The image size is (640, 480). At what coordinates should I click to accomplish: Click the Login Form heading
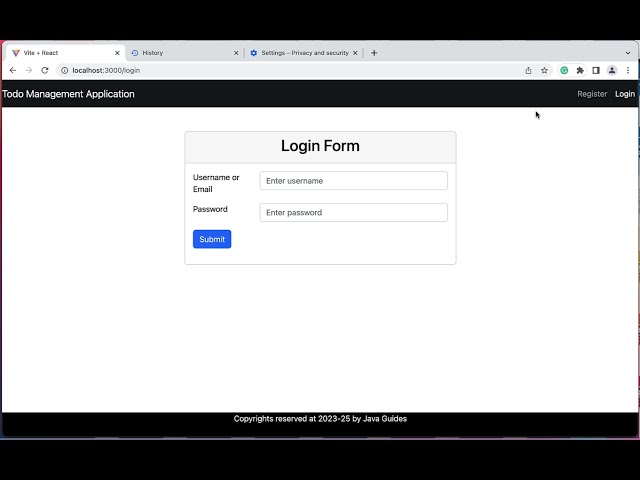click(x=320, y=146)
